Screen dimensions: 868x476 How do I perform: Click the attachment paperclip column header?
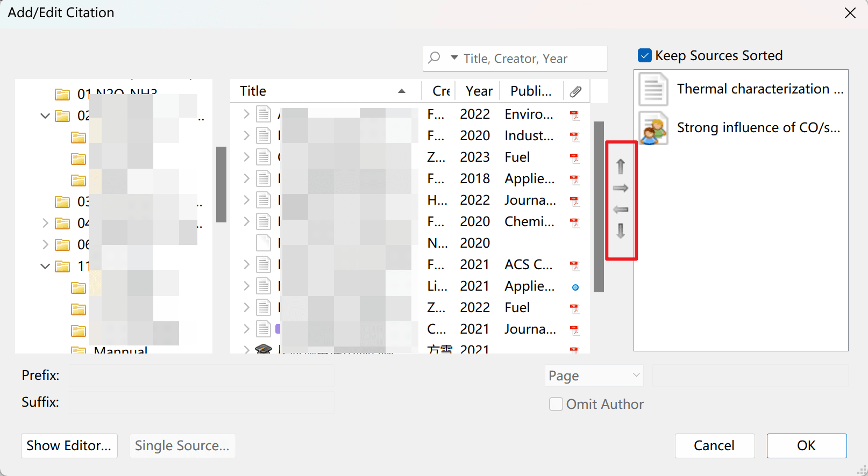click(x=575, y=91)
